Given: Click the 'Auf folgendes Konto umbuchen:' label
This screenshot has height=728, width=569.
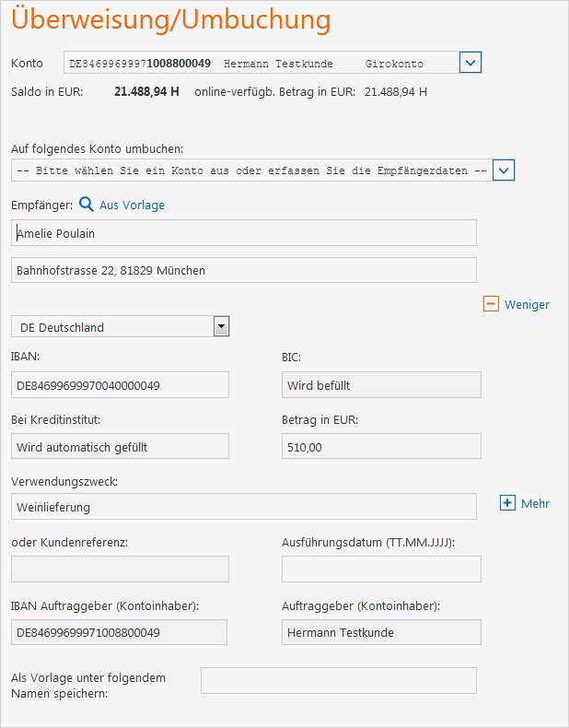Looking at the screenshot, I should point(98,149).
